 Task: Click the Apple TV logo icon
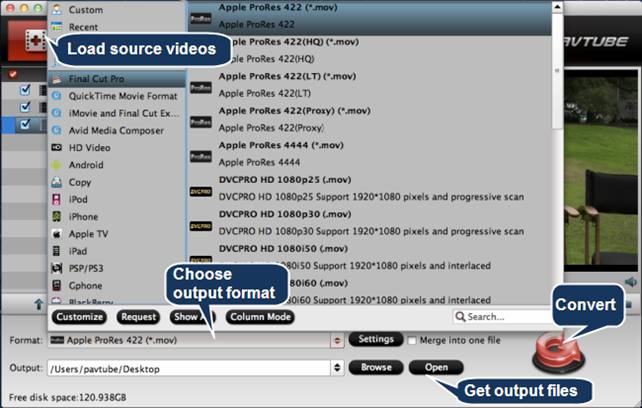(x=57, y=234)
